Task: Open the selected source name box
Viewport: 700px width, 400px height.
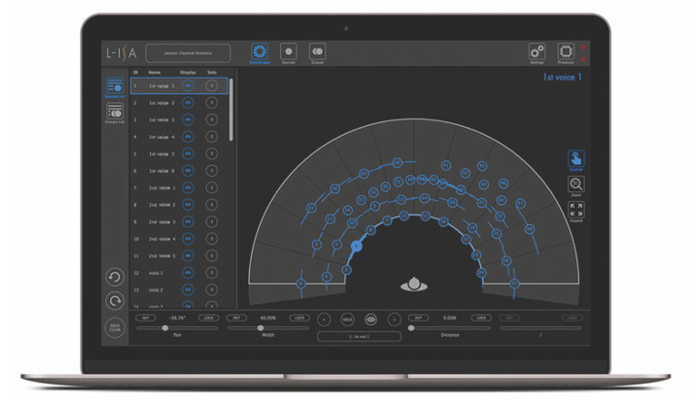Action: (359, 336)
